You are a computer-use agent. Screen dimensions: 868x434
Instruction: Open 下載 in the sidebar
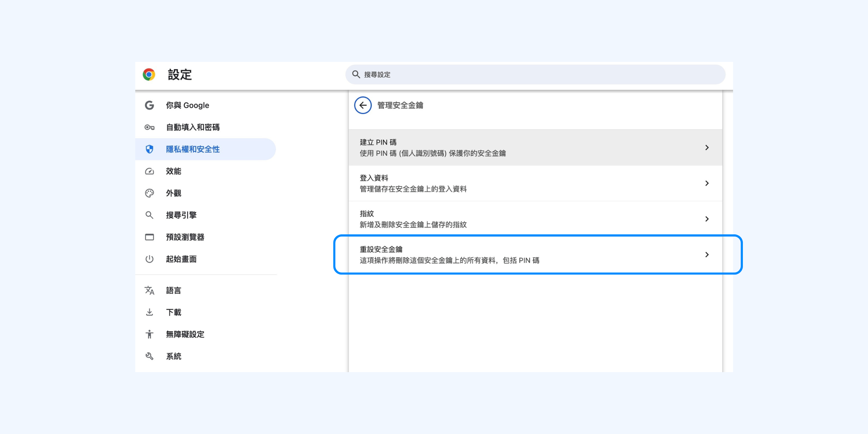point(174,312)
